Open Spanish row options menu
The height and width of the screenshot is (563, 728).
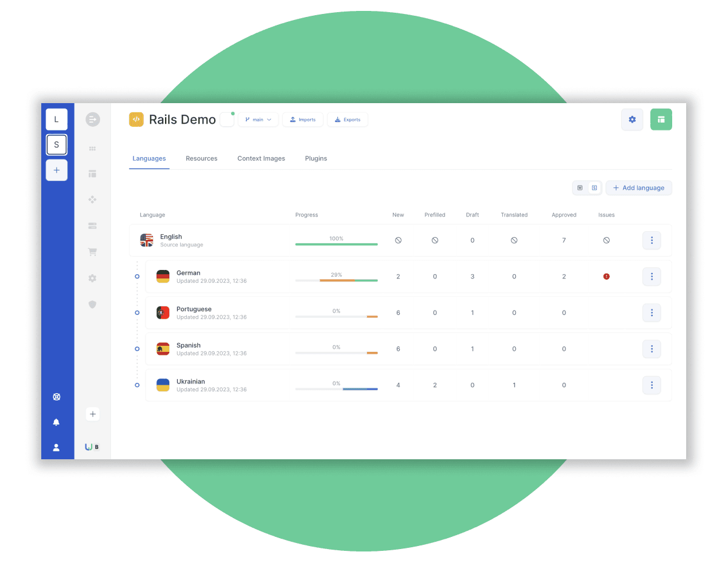[652, 349]
